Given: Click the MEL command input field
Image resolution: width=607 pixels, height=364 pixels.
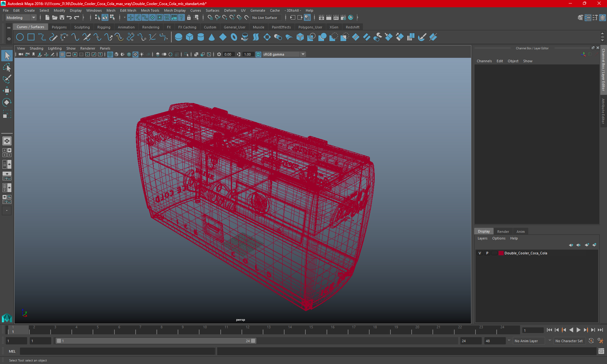Looking at the screenshot, I should click(x=118, y=351).
